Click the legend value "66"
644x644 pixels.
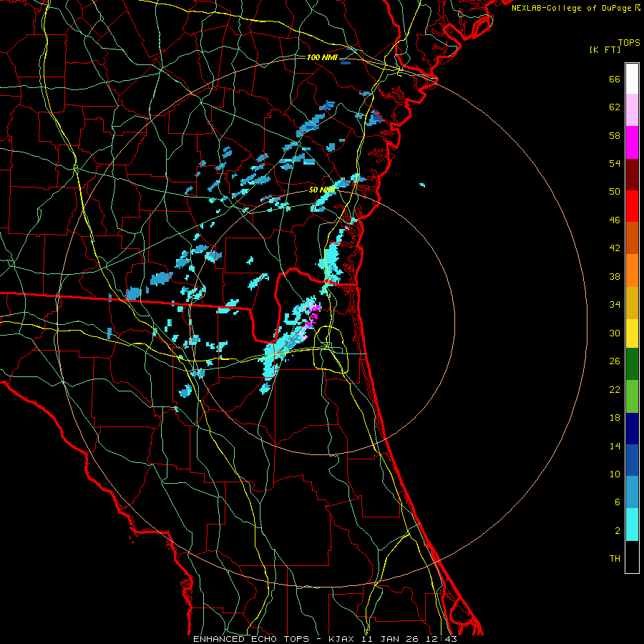tap(615, 79)
